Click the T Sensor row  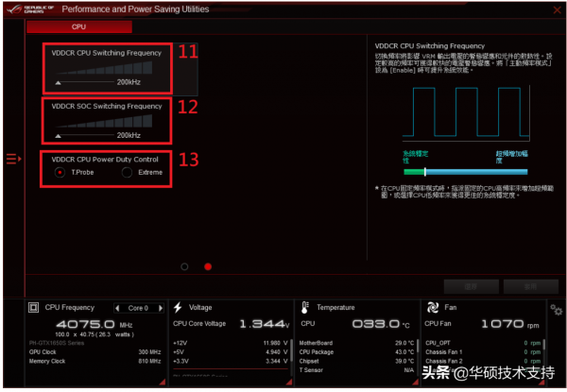click(x=356, y=370)
